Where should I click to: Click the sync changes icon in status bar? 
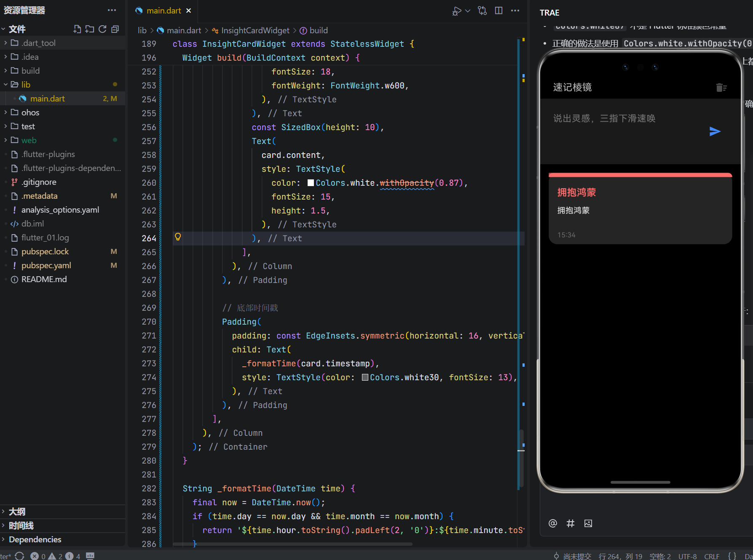click(x=19, y=556)
